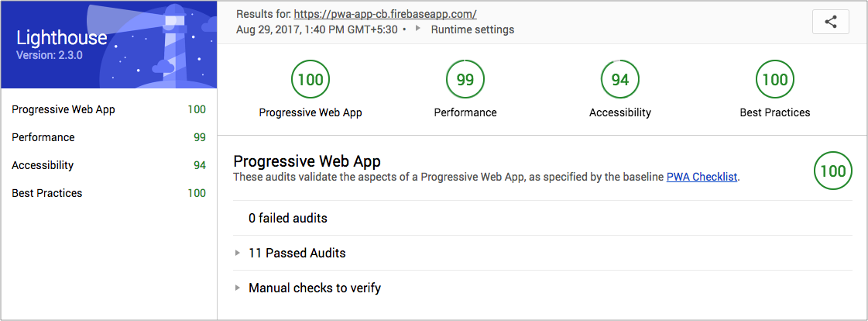Viewport: 868px width, 321px height.
Task: Select Performance in the sidebar
Action: [43, 137]
